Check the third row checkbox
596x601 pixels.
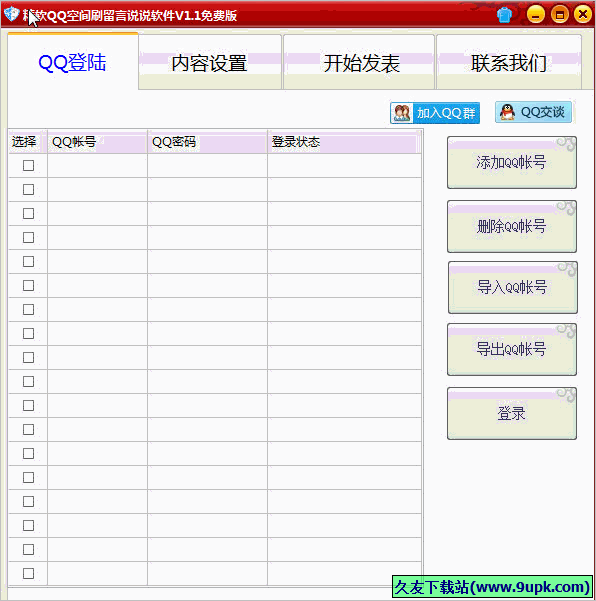[x=28, y=213]
